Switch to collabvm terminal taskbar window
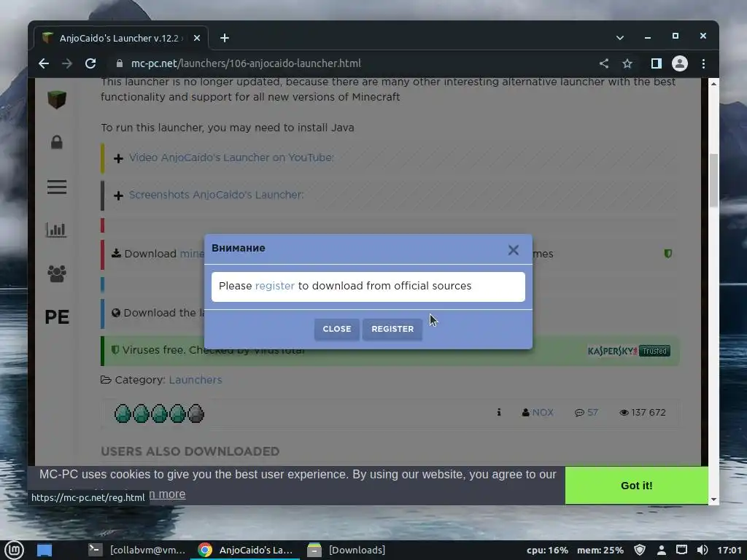Screen dimensions: 747x560 138,550
